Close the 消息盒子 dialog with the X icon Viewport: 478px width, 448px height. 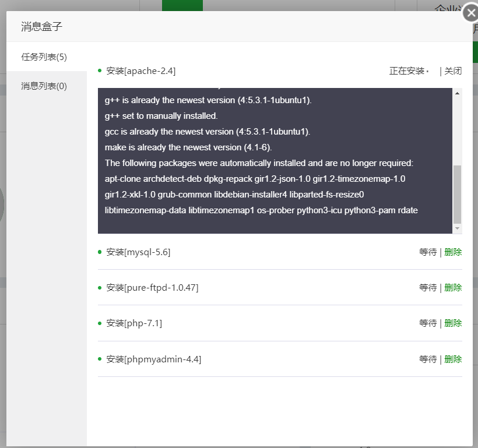coord(471,13)
